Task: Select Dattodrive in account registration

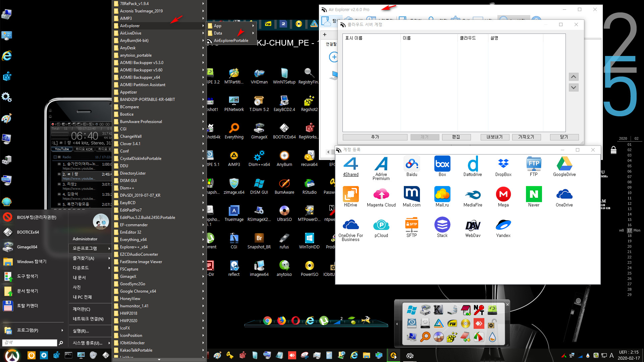Action: coord(473,167)
